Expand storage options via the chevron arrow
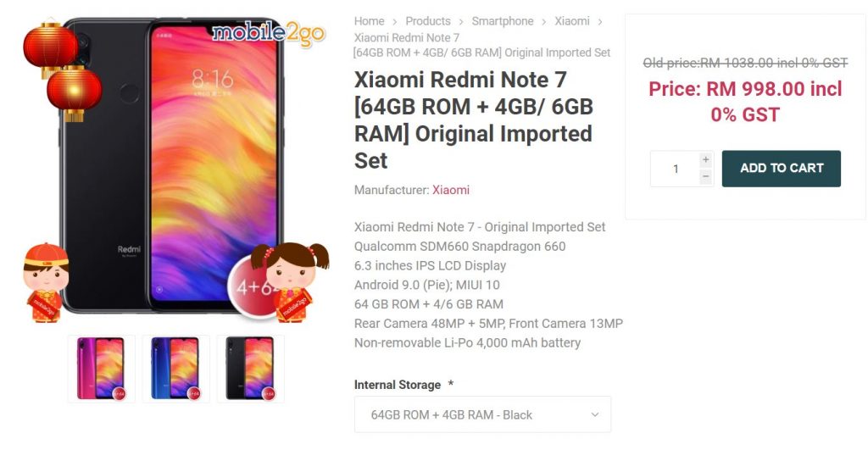 click(594, 414)
